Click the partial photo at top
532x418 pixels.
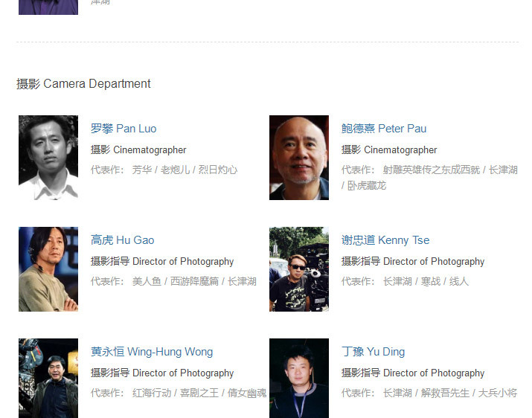pos(48,7)
